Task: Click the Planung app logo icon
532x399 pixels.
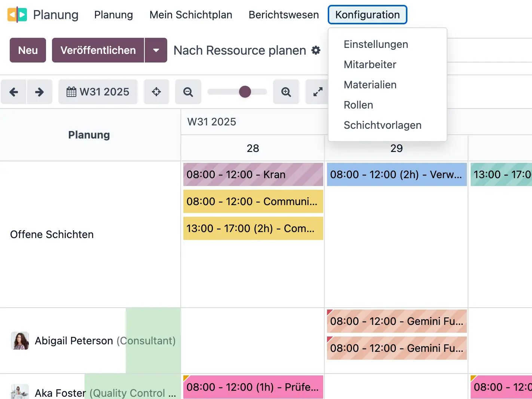Action: tap(17, 15)
